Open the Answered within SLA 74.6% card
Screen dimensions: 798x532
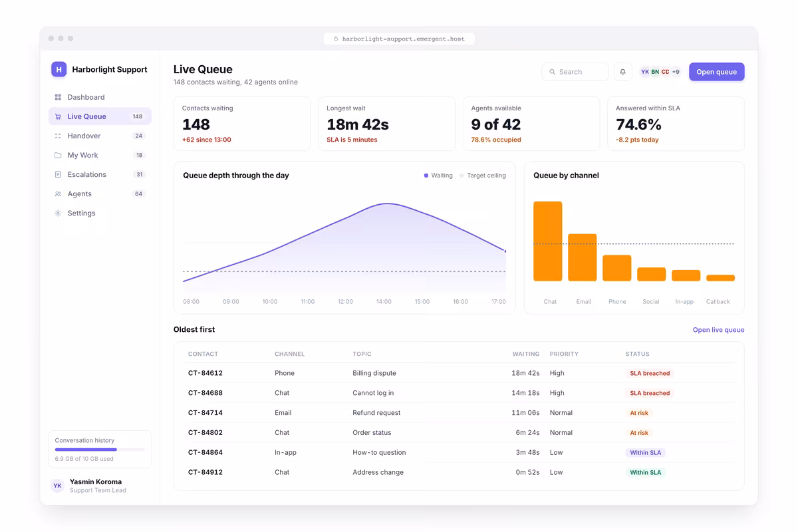click(x=676, y=124)
